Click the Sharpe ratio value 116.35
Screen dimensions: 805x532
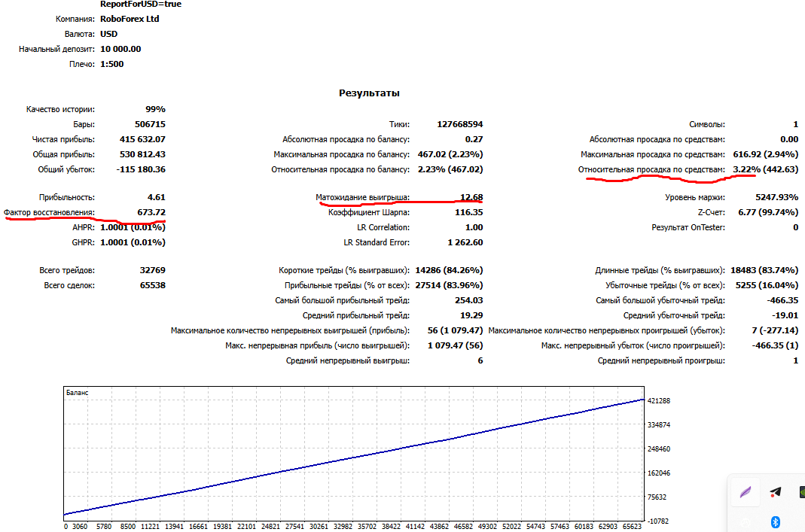tap(469, 212)
